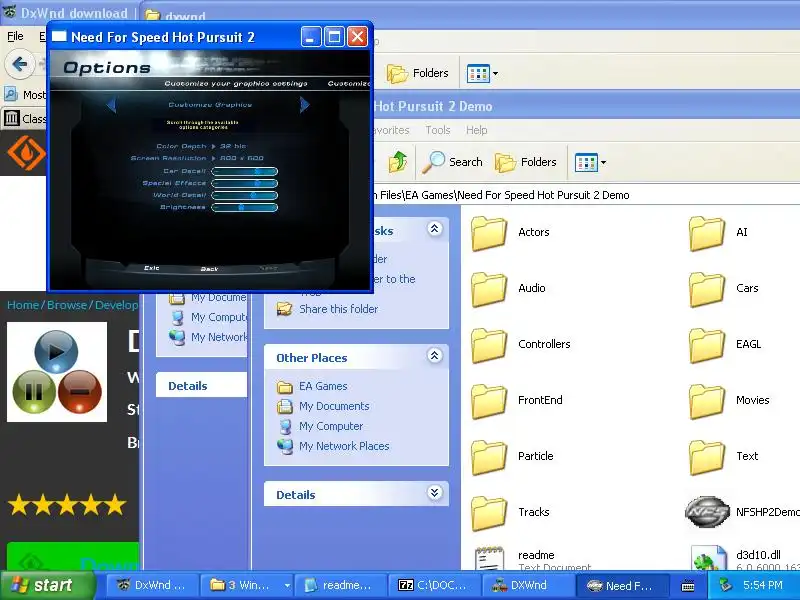Click Exit in the game options

click(x=152, y=268)
